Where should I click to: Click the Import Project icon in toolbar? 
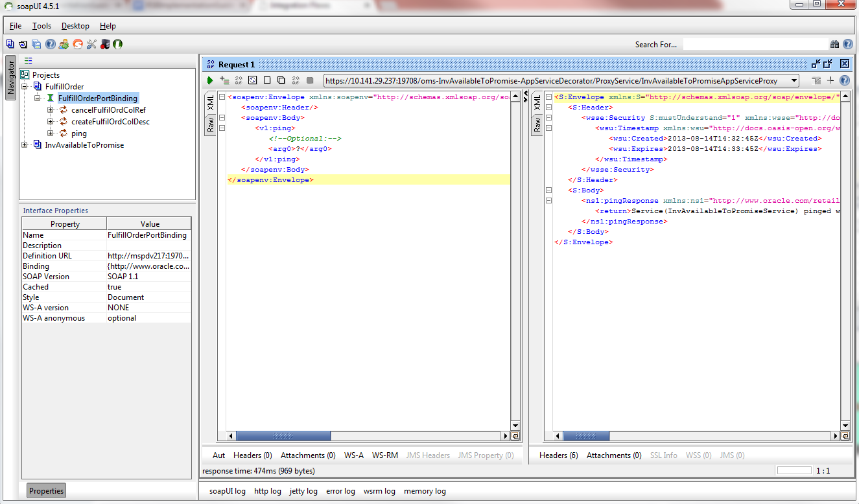coord(23,44)
